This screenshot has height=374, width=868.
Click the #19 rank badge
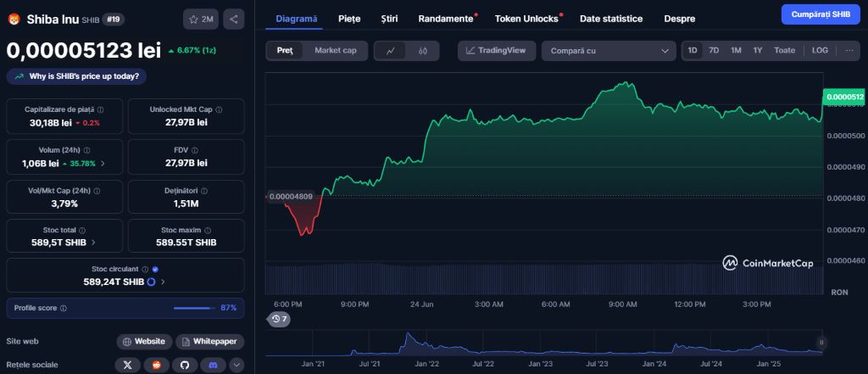(114, 20)
